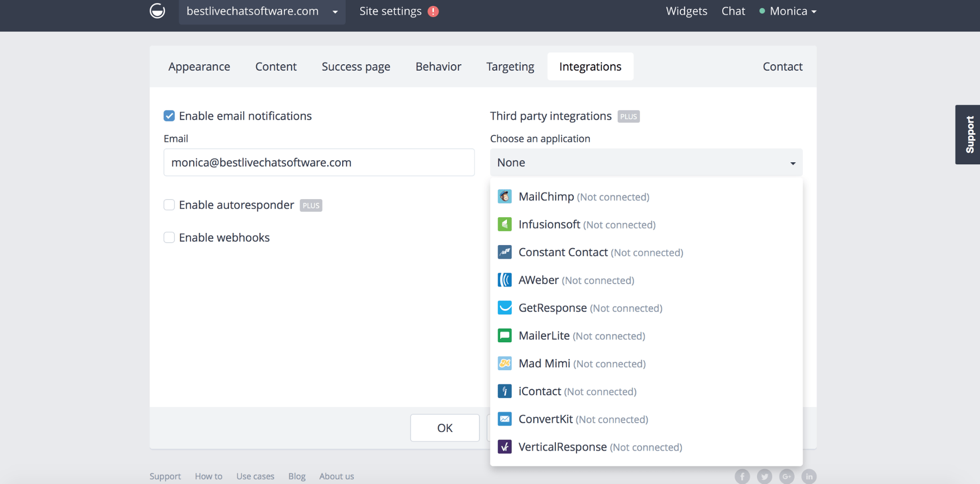
Task: Switch to the Content tab
Action: pos(276,67)
